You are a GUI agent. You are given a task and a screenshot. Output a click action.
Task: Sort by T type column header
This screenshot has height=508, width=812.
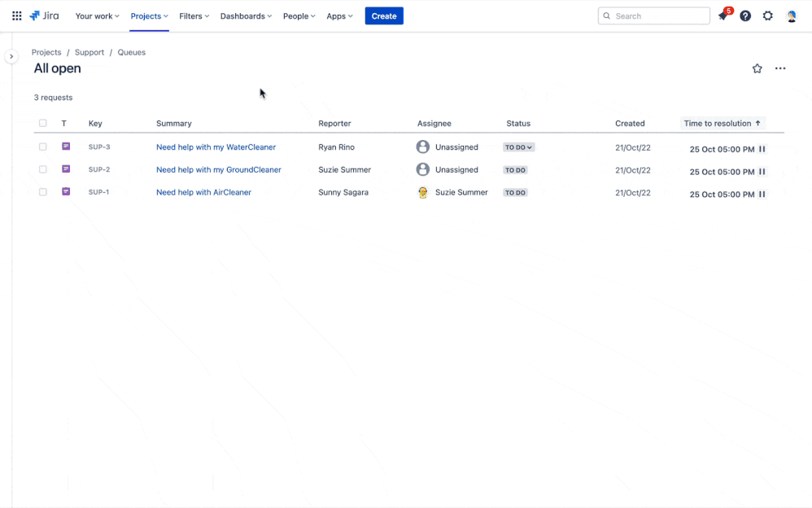(63, 124)
